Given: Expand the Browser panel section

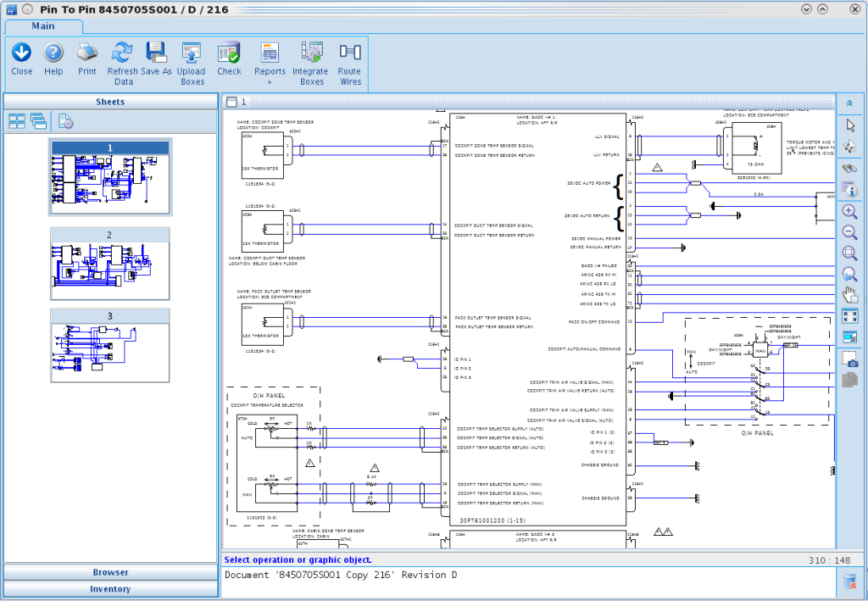Looking at the screenshot, I should (111, 572).
